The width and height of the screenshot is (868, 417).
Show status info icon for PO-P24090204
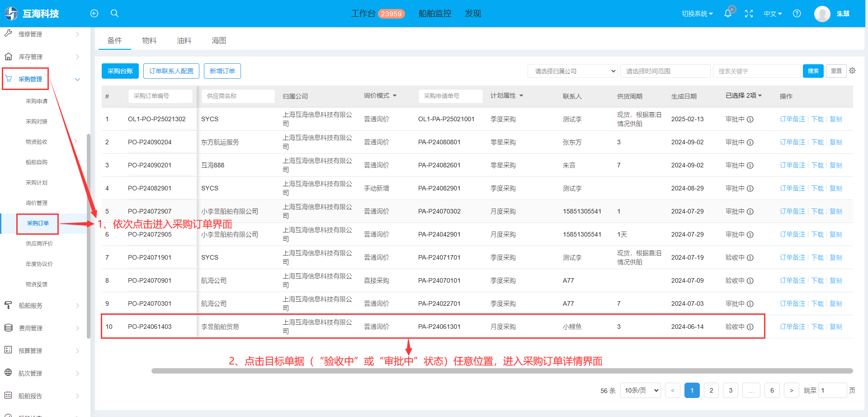[x=750, y=142]
